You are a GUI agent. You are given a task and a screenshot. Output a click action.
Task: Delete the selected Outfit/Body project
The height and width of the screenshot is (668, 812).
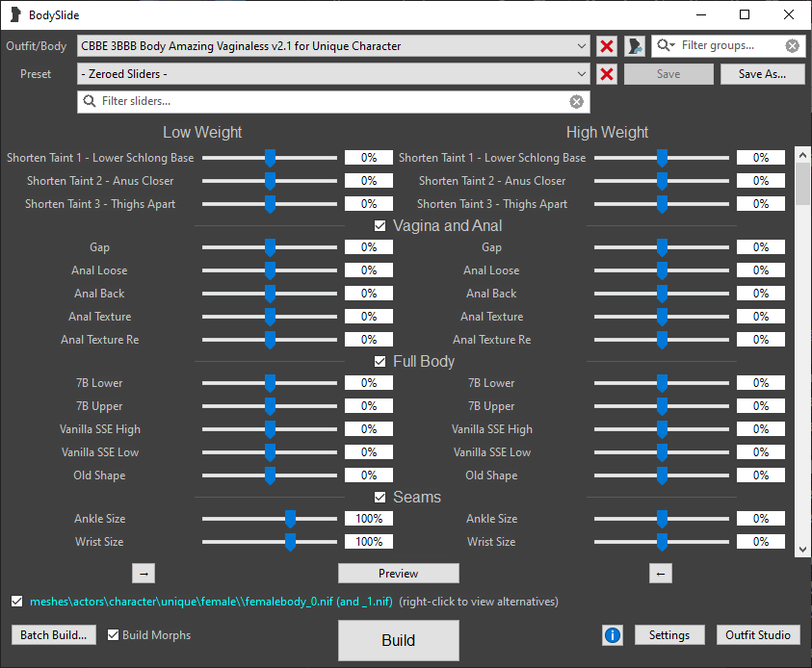pos(607,46)
